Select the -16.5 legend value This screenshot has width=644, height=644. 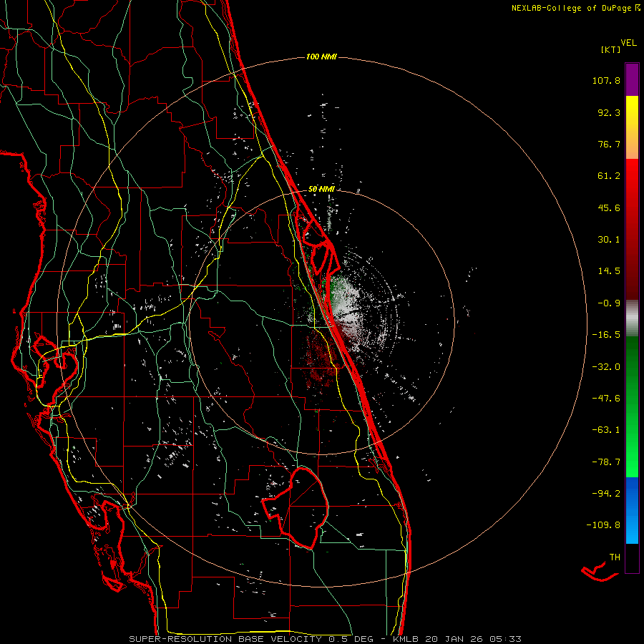[606, 335]
